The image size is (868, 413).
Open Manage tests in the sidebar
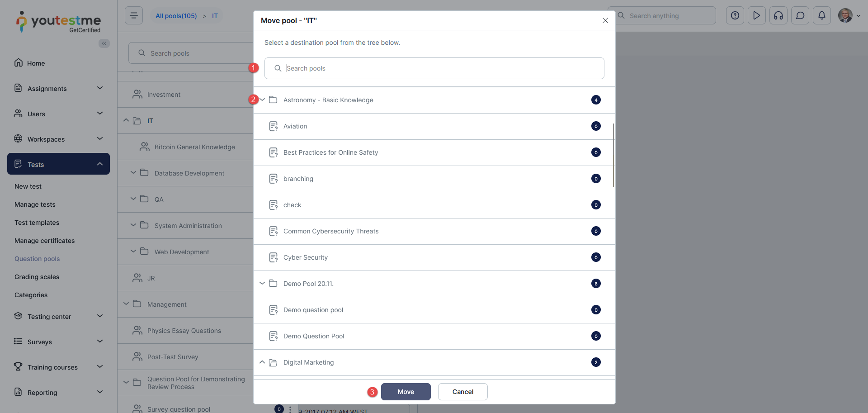pyautogui.click(x=35, y=204)
